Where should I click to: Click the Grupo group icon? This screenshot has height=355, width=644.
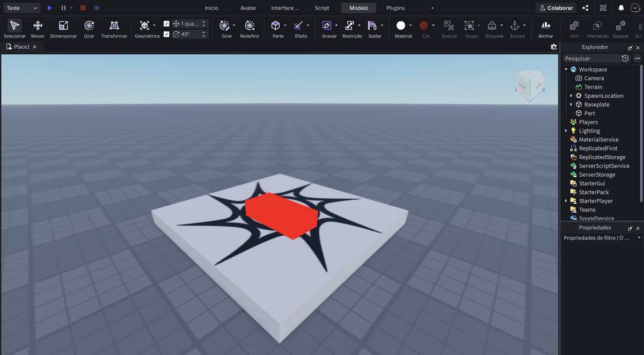click(x=469, y=25)
